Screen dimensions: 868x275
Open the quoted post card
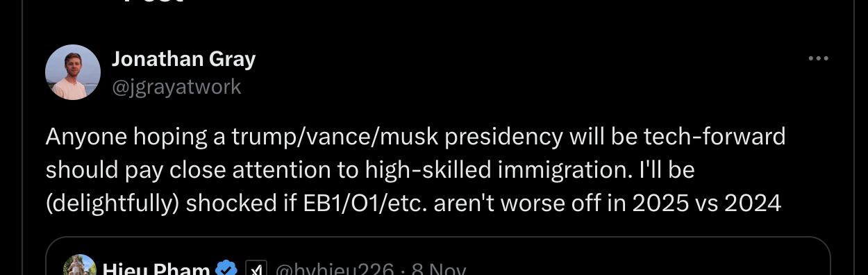pos(438,256)
